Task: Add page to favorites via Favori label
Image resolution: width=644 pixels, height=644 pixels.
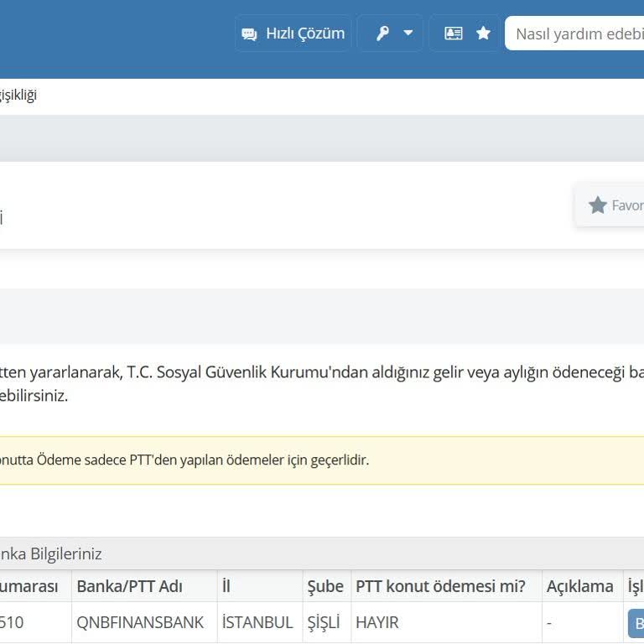Action: tap(626, 205)
